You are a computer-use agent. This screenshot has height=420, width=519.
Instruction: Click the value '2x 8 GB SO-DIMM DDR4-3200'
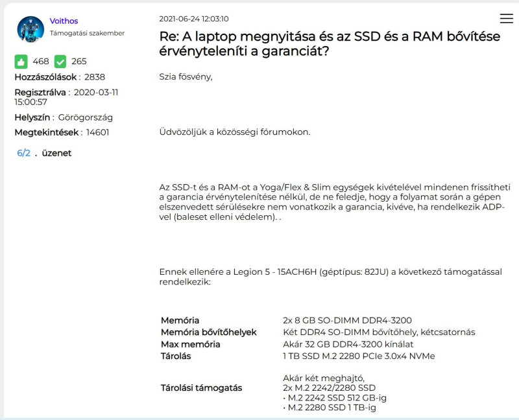(x=347, y=320)
